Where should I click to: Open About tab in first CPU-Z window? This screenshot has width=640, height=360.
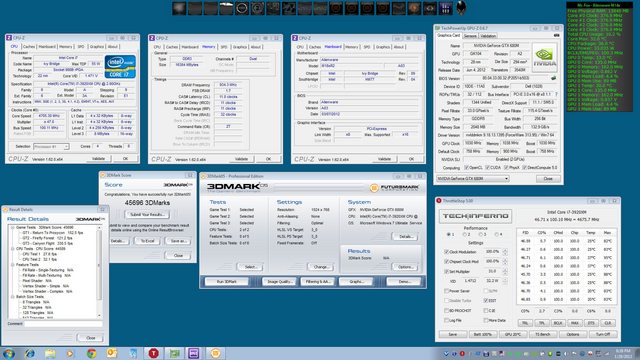coord(113,47)
